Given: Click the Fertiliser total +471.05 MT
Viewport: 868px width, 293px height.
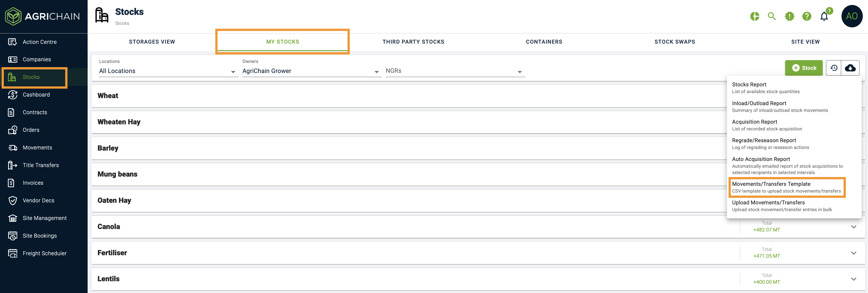Looking at the screenshot, I should pyautogui.click(x=767, y=256).
